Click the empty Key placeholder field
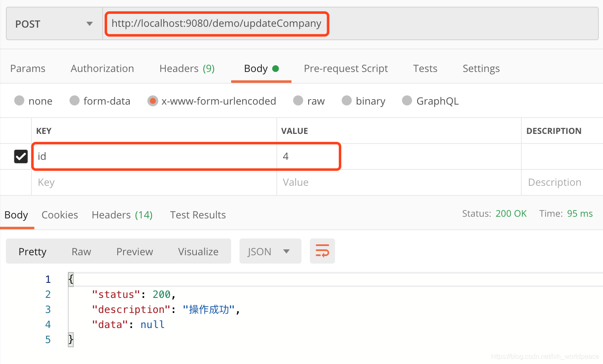Image resolution: width=603 pixels, height=364 pixels. click(x=154, y=182)
